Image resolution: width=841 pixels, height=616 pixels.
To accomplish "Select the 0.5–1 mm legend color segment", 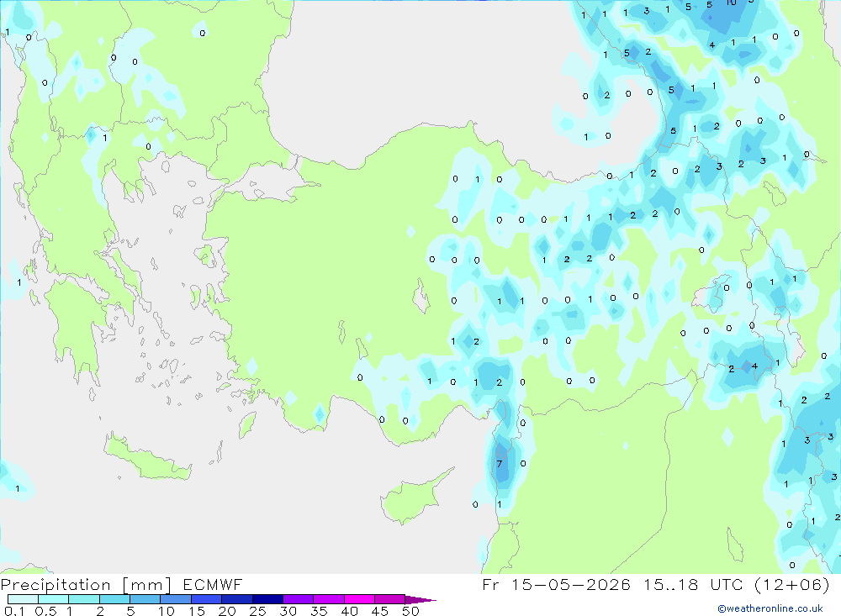I will tap(54, 599).
